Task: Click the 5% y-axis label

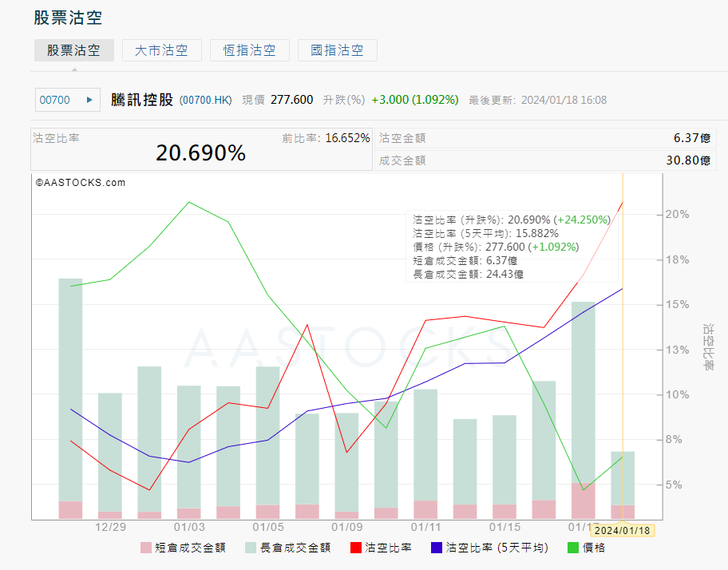Action: tap(674, 485)
